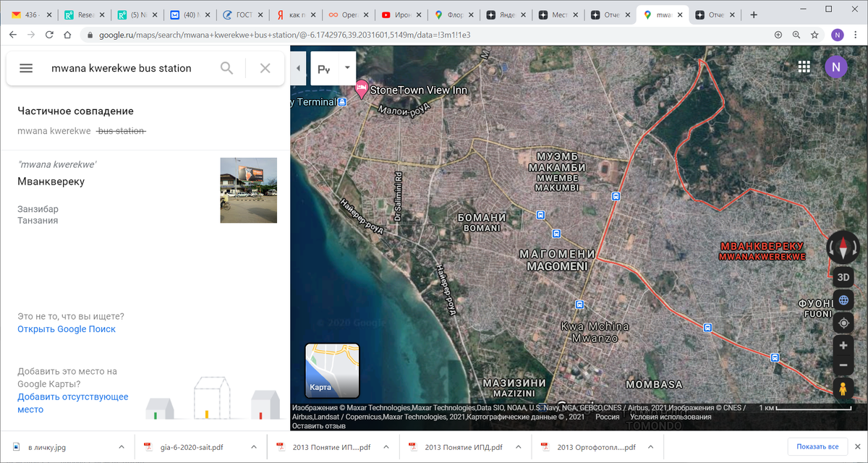The image size is (868, 463).
Task: Open the Google account avatar on map
Action: point(835,67)
